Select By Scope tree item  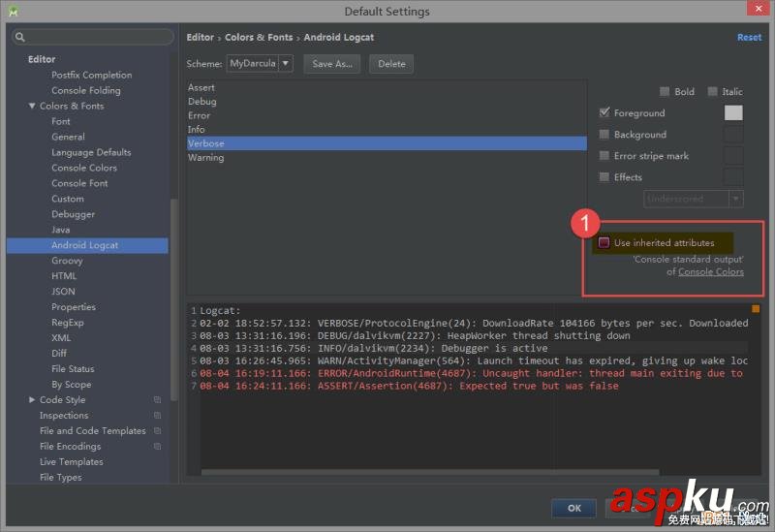pos(71,384)
